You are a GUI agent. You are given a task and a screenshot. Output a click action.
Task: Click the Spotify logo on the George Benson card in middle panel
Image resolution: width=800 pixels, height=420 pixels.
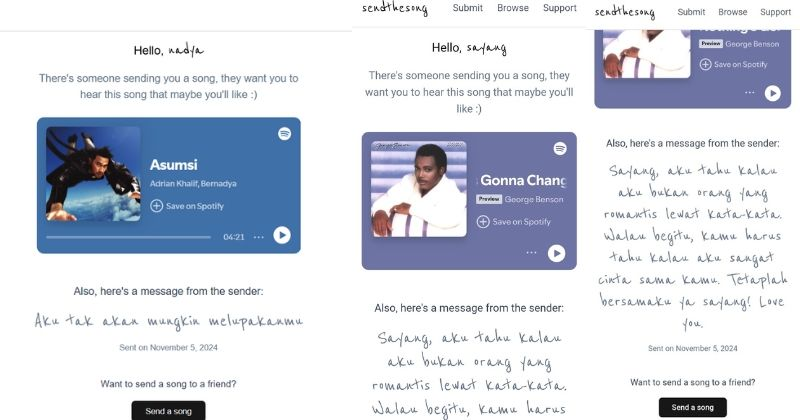pyautogui.click(x=560, y=149)
